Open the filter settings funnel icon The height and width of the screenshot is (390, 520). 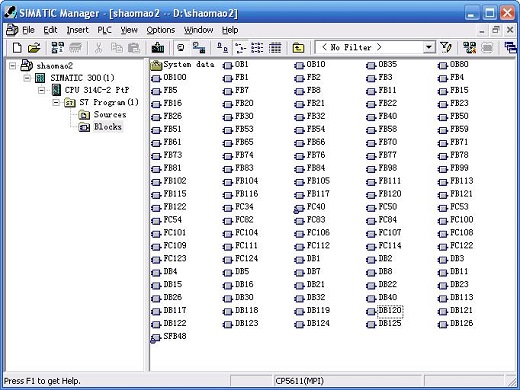point(446,48)
